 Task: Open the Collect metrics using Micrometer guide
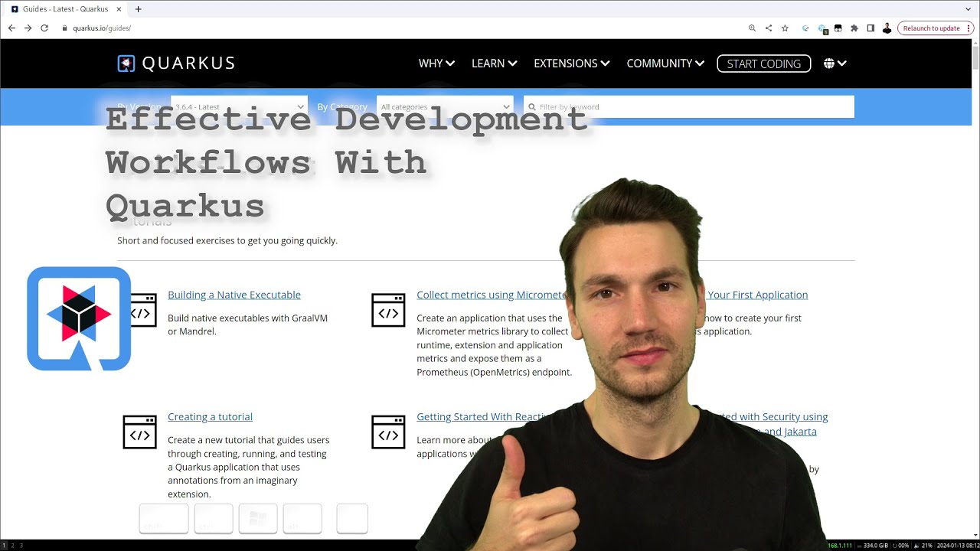pos(492,295)
